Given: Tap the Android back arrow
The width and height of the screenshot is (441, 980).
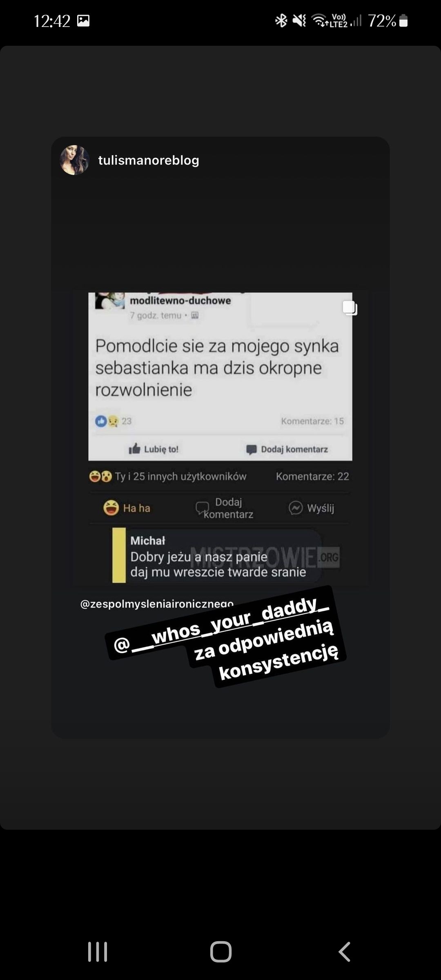Looking at the screenshot, I should (x=344, y=952).
